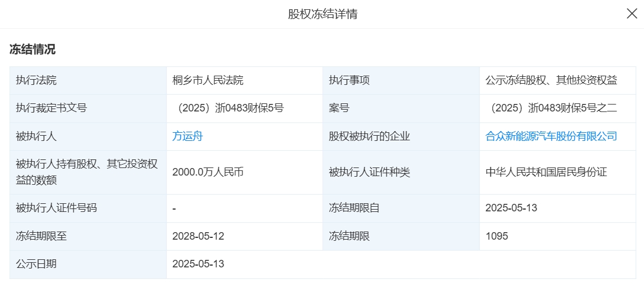The image size is (644, 287).
Task: Select the 执行事项 field label
Action: click(349, 80)
